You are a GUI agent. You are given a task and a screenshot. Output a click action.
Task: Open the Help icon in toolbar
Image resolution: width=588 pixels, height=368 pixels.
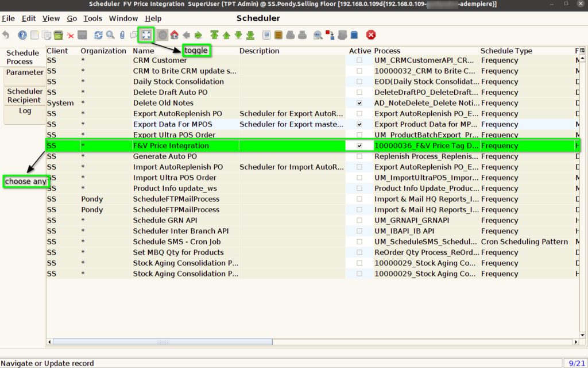pyautogui.click(x=22, y=35)
